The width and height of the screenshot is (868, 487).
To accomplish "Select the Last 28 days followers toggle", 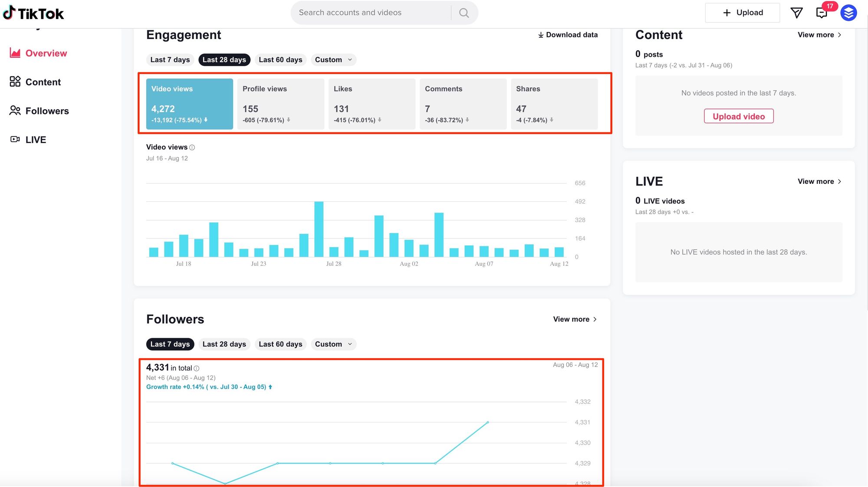I will (224, 343).
